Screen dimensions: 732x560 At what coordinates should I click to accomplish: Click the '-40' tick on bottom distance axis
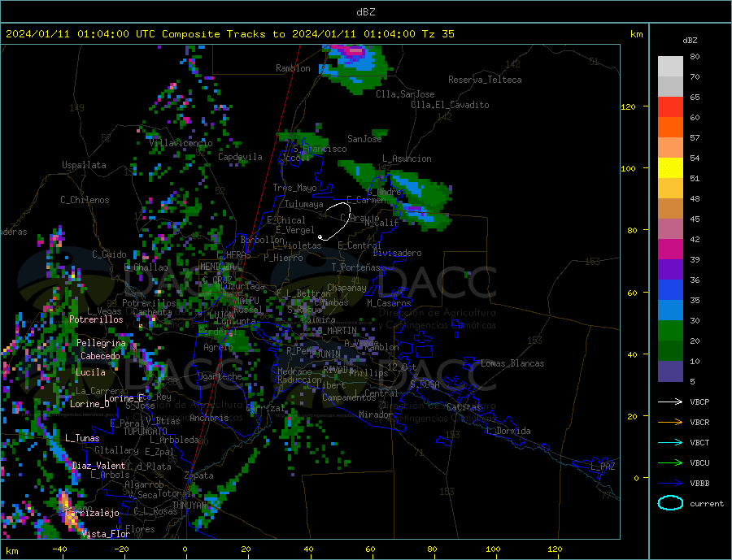(59, 549)
